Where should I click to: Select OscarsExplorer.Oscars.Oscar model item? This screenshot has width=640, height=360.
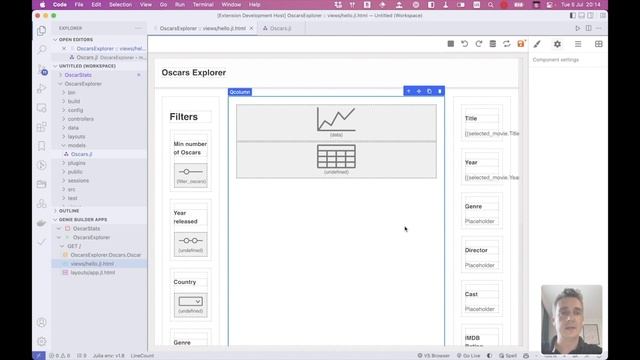point(106,255)
